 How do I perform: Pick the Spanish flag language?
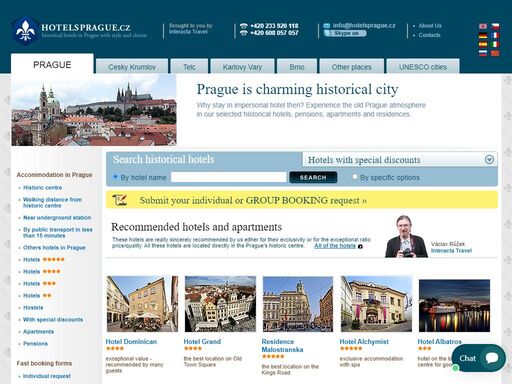point(483,44)
